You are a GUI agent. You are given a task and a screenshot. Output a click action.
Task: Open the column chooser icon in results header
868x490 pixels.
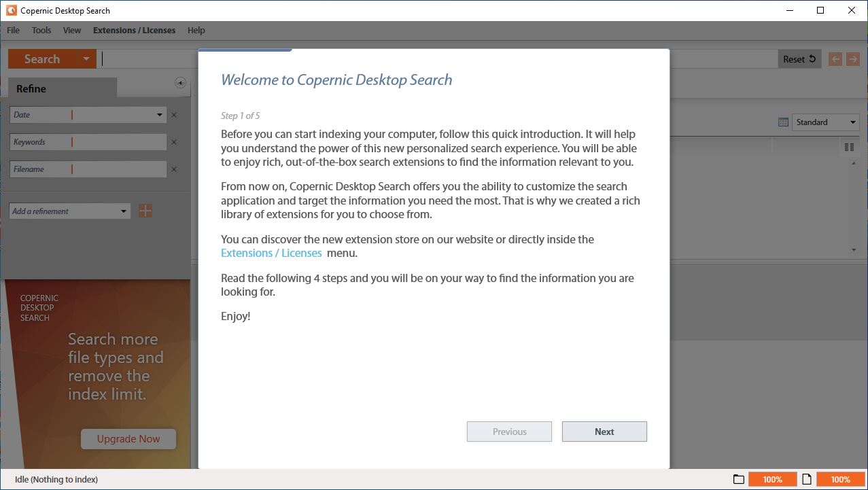click(849, 147)
